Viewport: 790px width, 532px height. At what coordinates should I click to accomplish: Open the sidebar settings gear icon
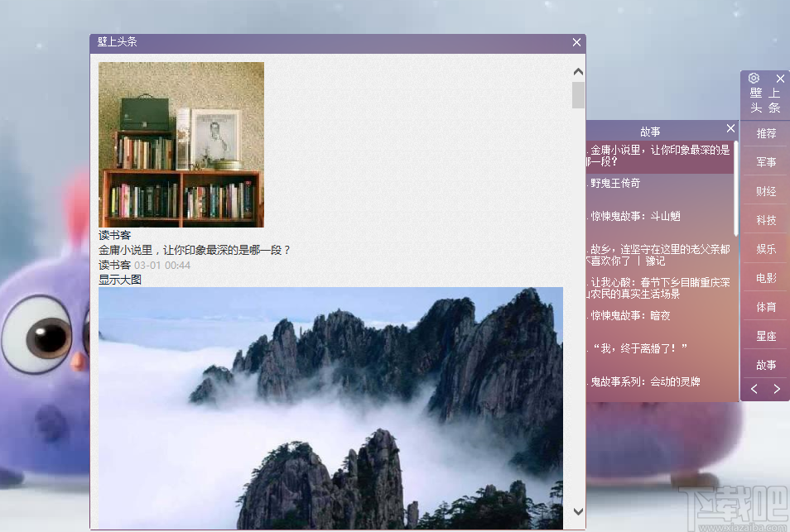click(x=754, y=79)
